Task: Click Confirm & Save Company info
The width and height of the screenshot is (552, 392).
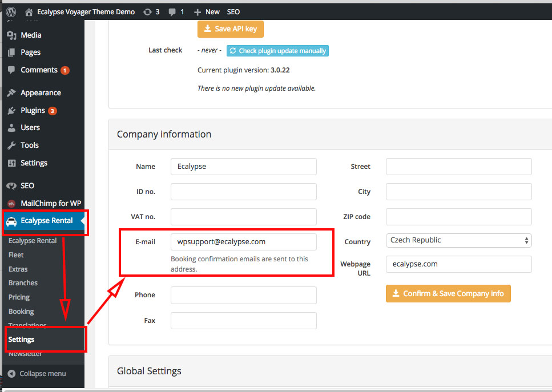Action: (x=448, y=293)
